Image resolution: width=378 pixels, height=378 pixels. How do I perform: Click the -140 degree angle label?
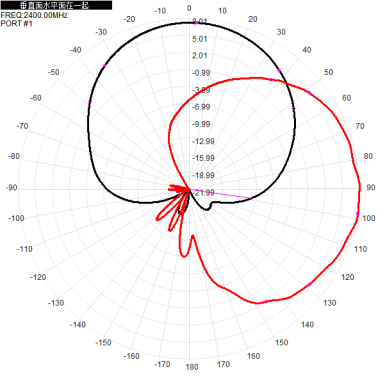(78, 325)
